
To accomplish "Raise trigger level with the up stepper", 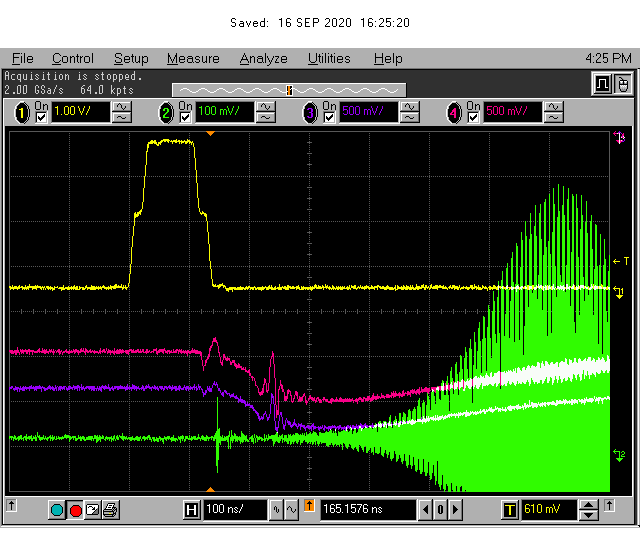I will pyautogui.click(x=589, y=505).
